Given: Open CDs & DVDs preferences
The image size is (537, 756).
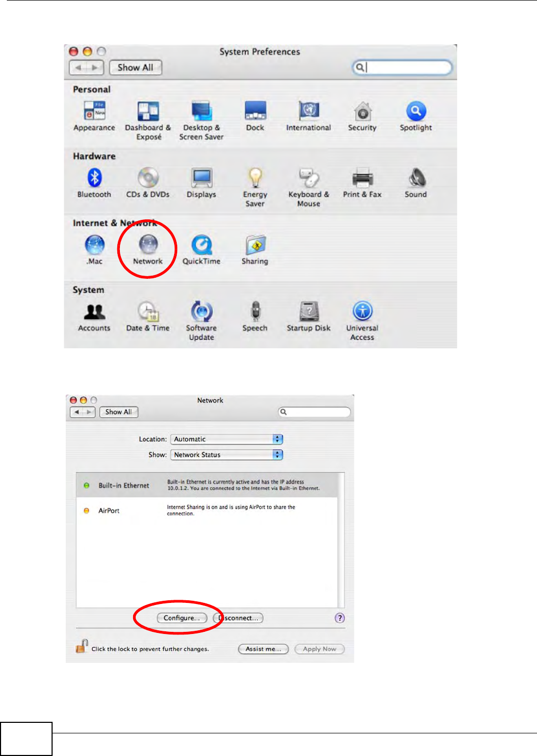Looking at the screenshot, I should tap(148, 183).
